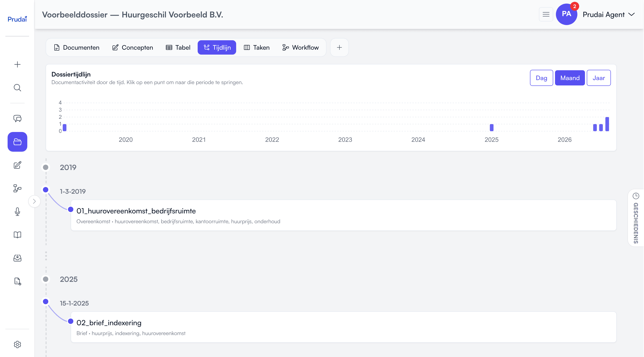
Task: Click the search magnifier in sidebar
Action: click(17, 88)
